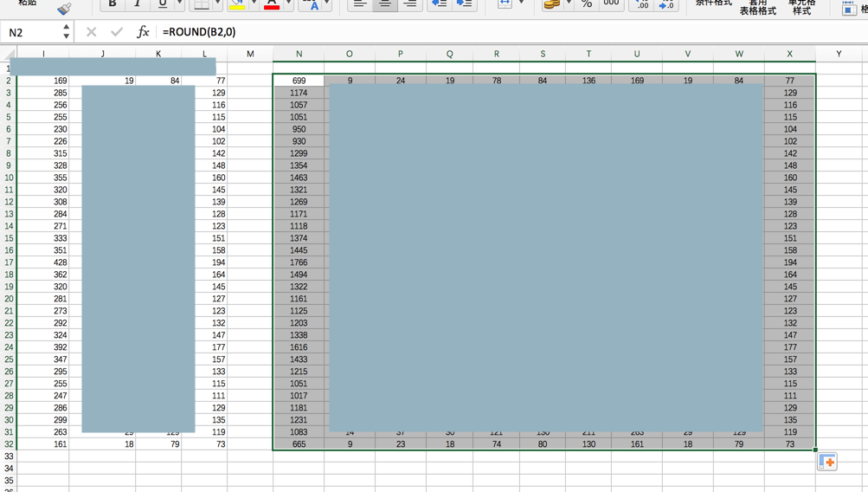Cancel the formula entry with the X
Image resolution: width=868 pixels, height=492 pixels.
point(92,32)
